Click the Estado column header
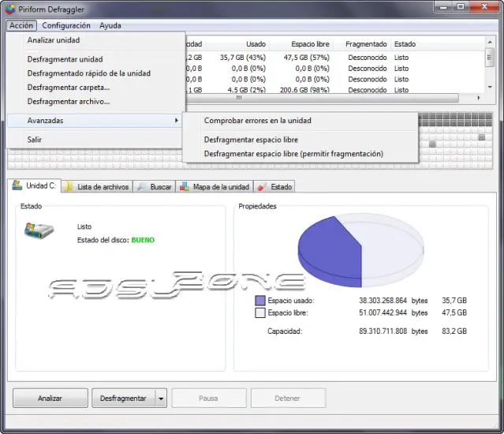The image size is (504, 434). (405, 44)
